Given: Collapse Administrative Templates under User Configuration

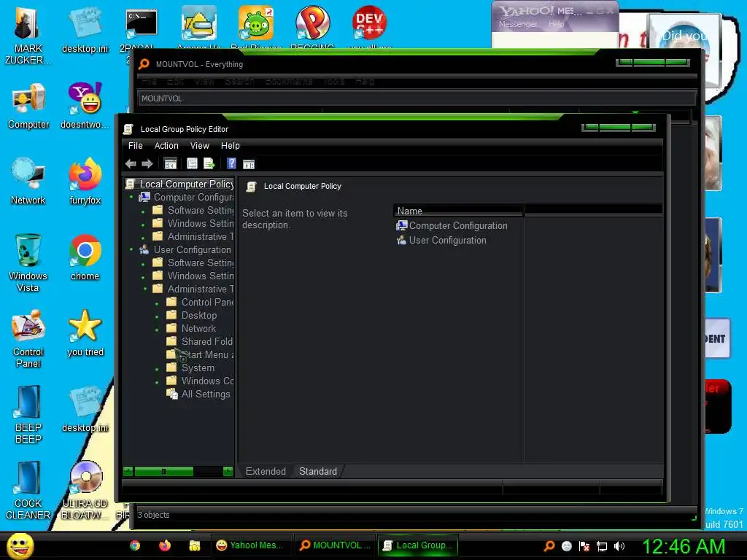Looking at the screenshot, I should click(145, 289).
